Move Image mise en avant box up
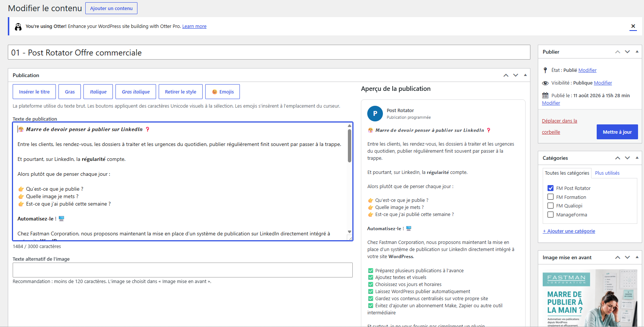The height and width of the screenshot is (327, 644). (x=618, y=257)
